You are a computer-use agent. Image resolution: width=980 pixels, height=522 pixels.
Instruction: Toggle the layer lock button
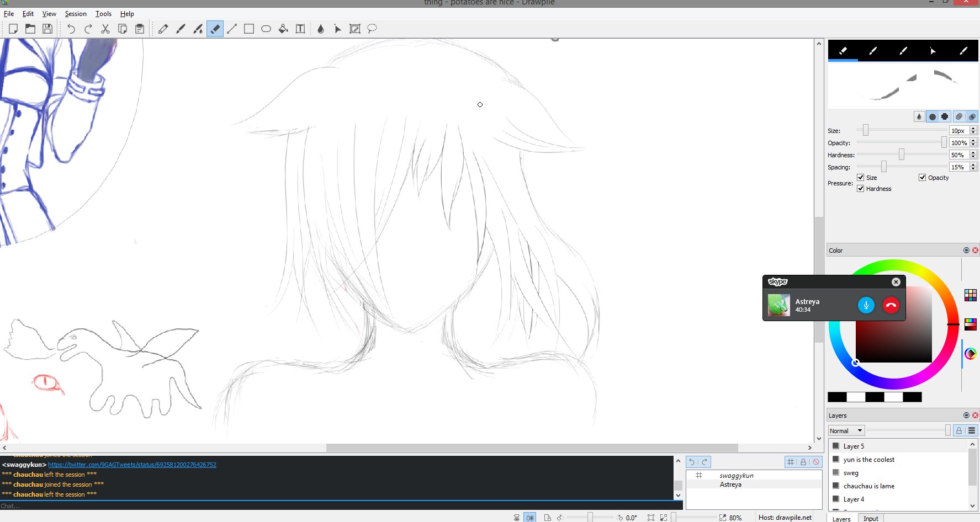pos(959,430)
